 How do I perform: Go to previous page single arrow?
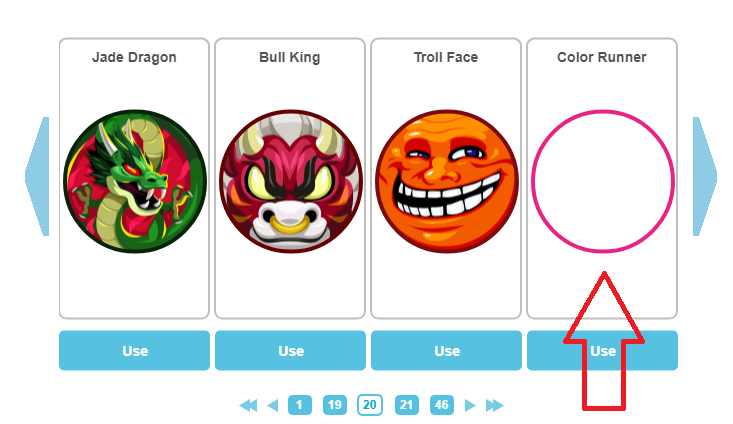click(273, 405)
